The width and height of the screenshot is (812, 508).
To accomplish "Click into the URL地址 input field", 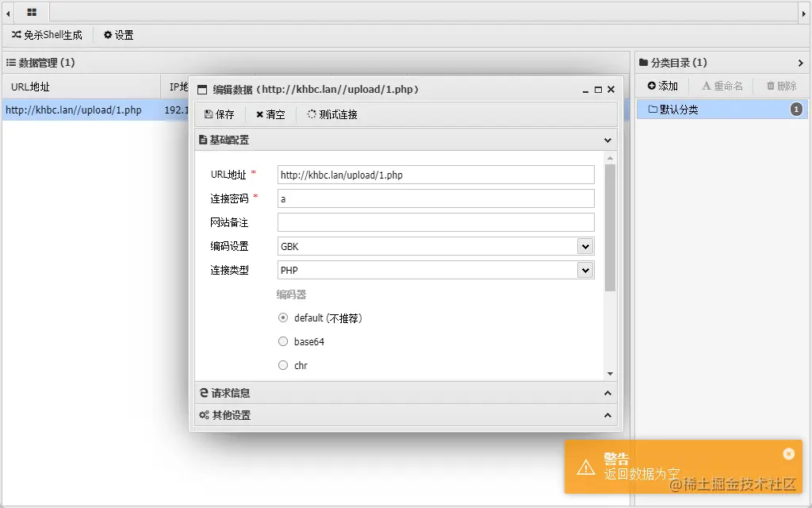I will pos(435,175).
